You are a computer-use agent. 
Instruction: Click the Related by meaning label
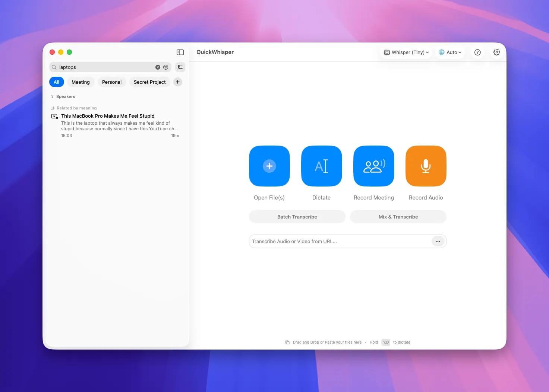77,108
